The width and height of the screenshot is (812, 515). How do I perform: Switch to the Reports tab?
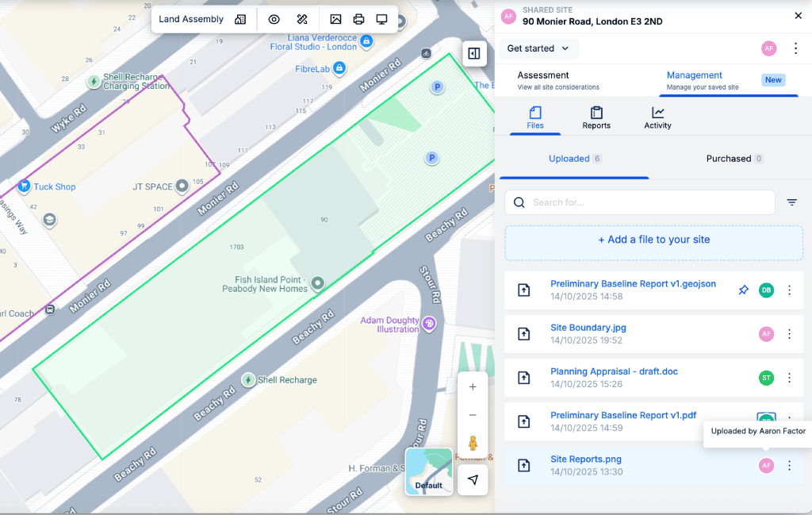pos(596,117)
